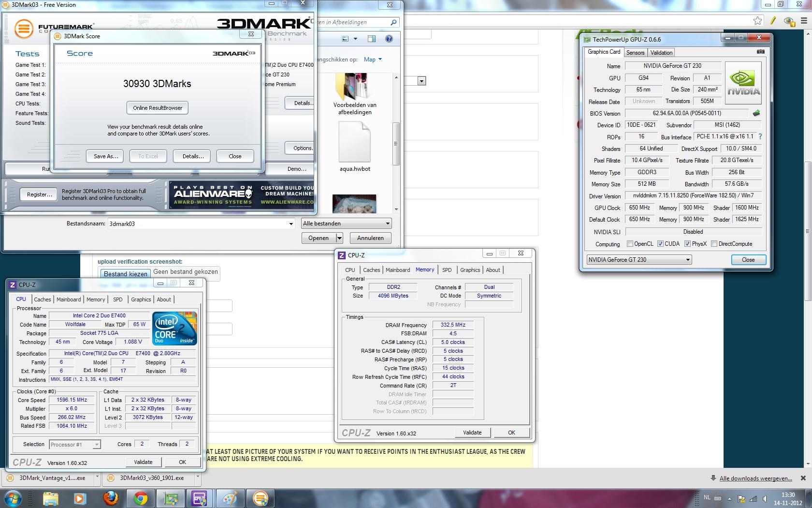The height and width of the screenshot is (508, 812).
Task: Toggle the DirectCompute checkbox in GPU-Z
Action: click(714, 244)
